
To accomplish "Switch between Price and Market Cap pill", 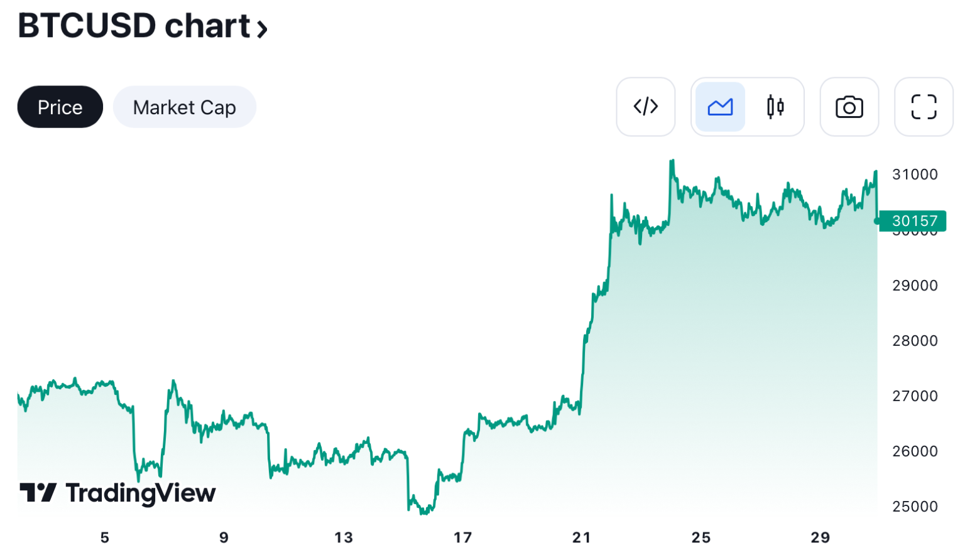I will point(184,107).
